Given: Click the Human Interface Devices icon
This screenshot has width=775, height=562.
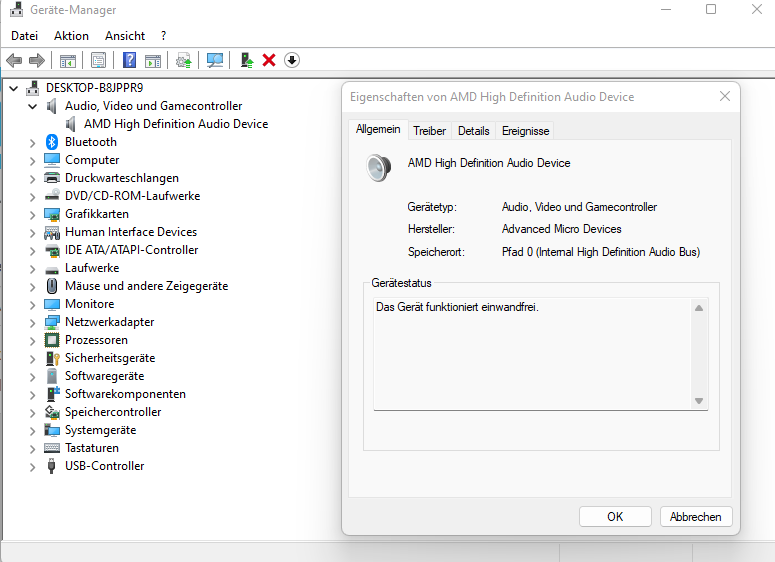Looking at the screenshot, I should click(x=52, y=232).
